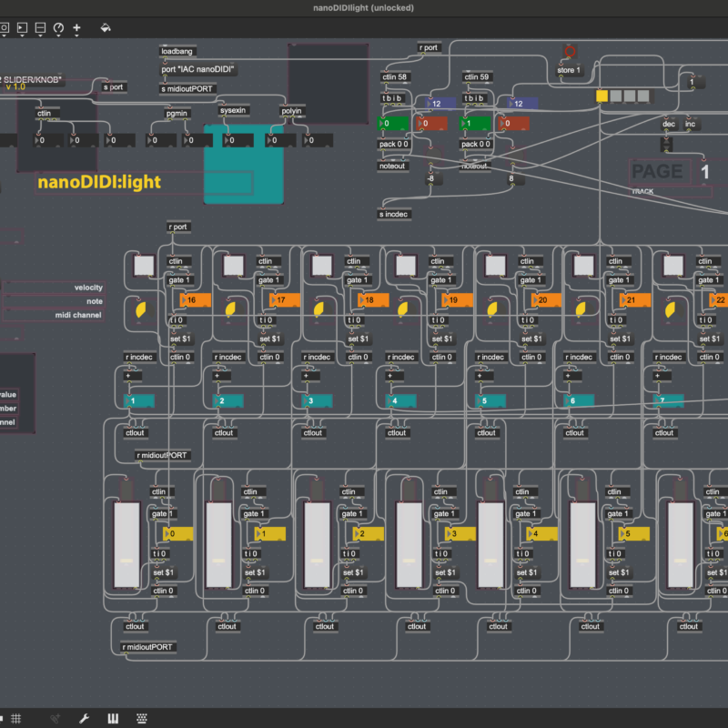The image size is (728, 728).
Task: Click the play-button objects toolbar icon
Action: tap(23, 28)
